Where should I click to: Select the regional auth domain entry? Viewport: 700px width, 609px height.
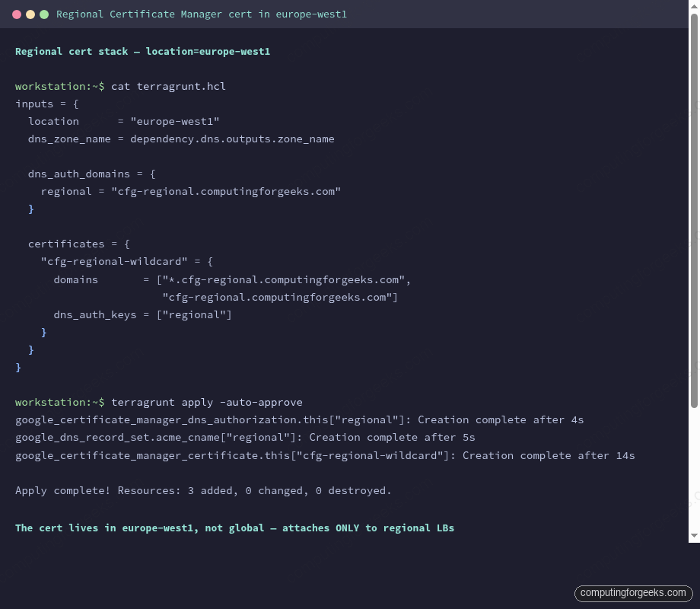[x=190, y=191]
